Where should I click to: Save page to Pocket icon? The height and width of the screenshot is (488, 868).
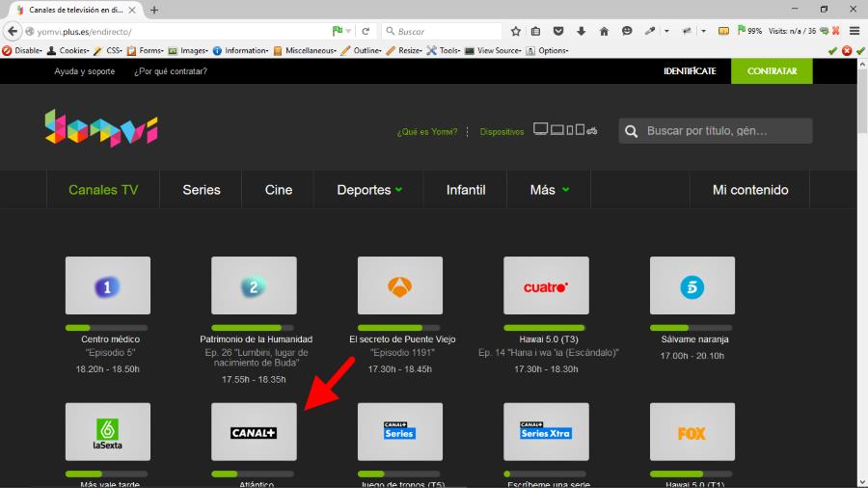pos(558,32)
